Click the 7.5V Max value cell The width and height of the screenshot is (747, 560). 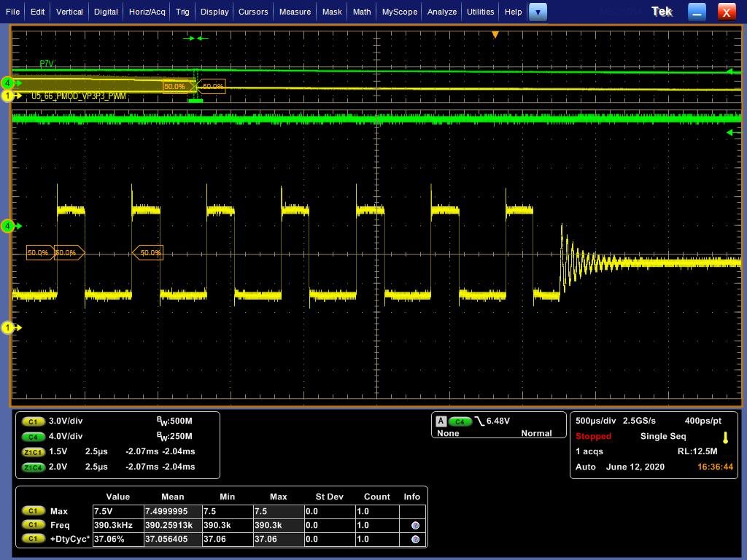(118, 511)
